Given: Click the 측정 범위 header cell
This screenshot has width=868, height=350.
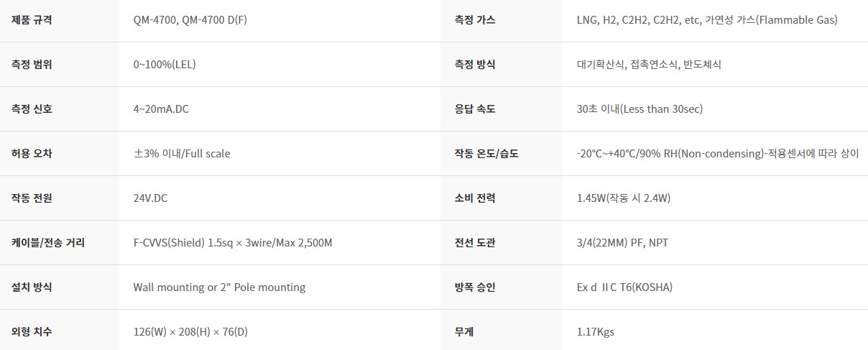Looking at the screenshot, I should tap(59, 65).
